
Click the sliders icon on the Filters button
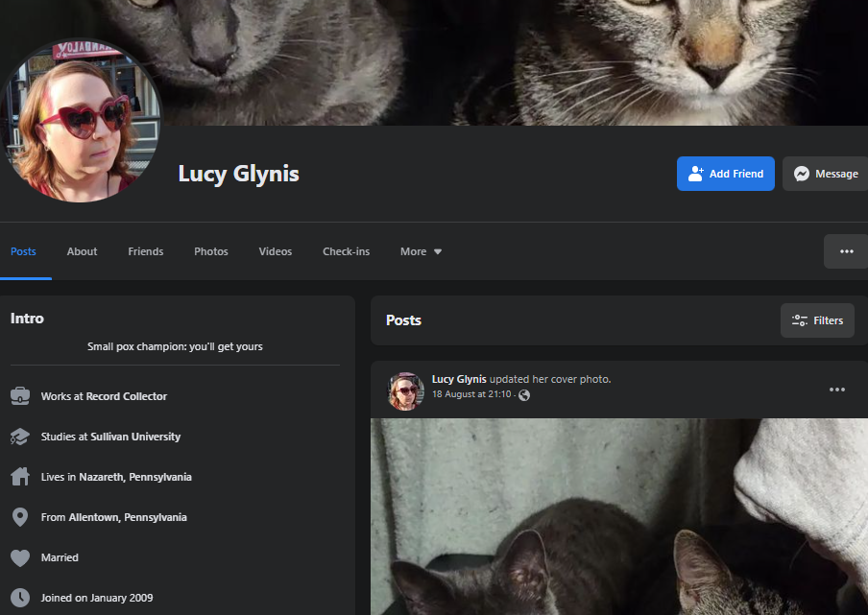pyautogui.click(x=800, y=320)
